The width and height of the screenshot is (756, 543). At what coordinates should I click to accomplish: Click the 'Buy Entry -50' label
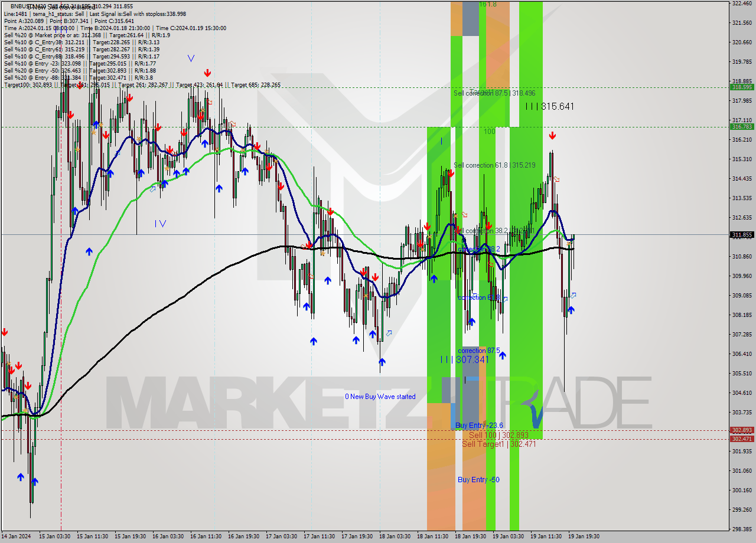click(x=478, y=480)
